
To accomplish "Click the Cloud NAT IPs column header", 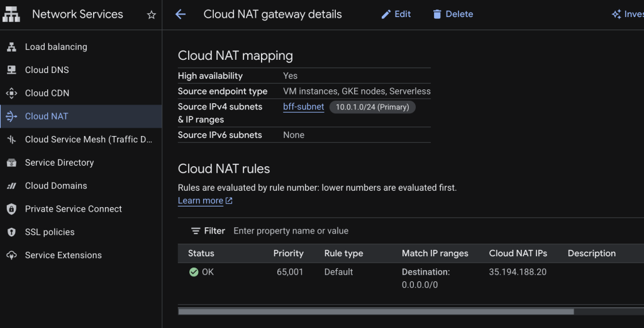I will tap(518, 254).
